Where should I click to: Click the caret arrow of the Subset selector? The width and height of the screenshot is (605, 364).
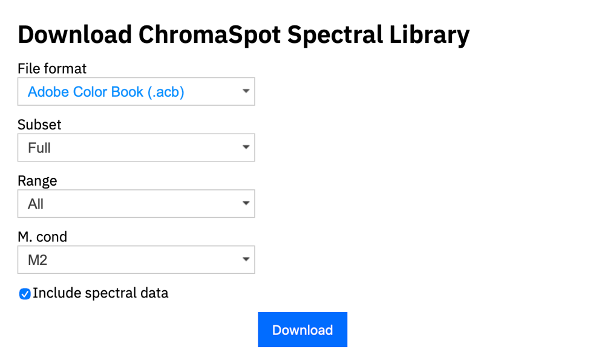point(246,148)
